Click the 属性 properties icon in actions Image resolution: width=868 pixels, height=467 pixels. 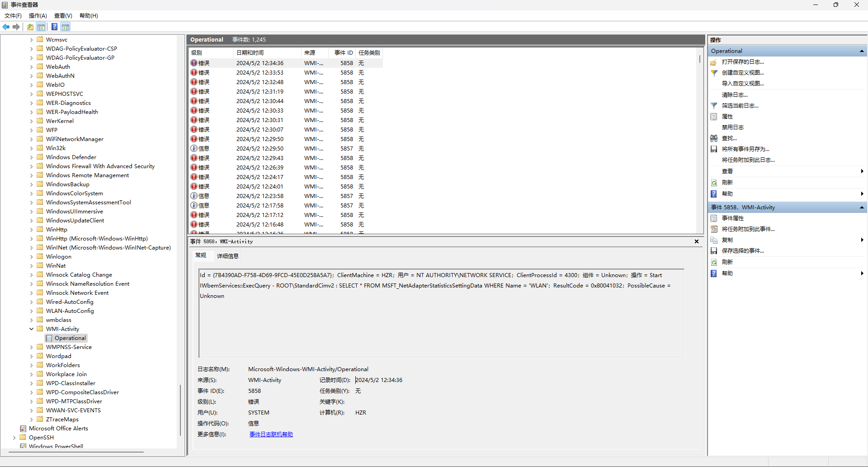[714, 117]
